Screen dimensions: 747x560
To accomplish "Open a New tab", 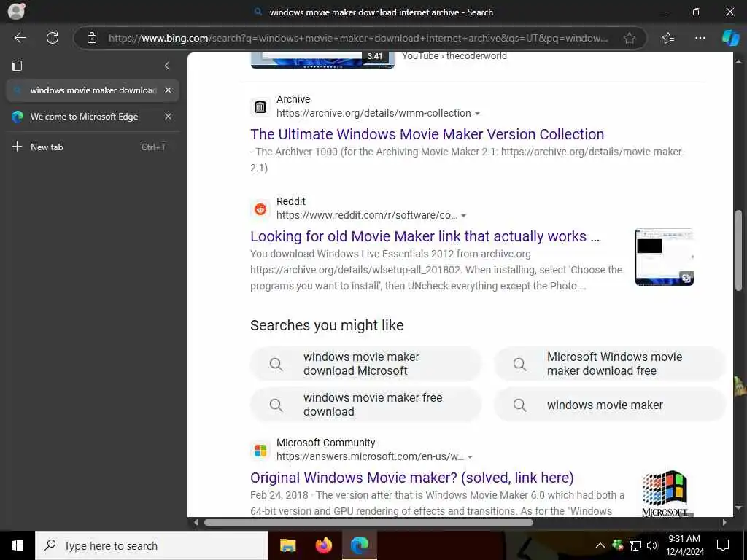I will click(x=93, y=147).
